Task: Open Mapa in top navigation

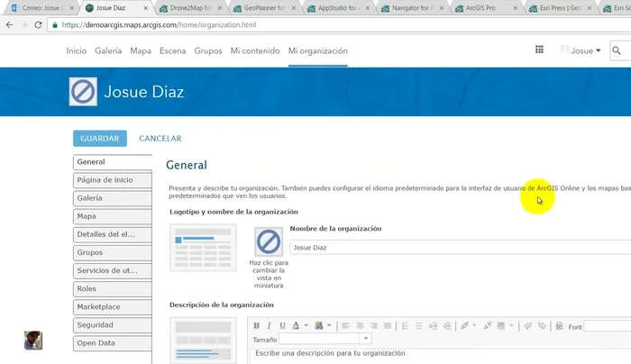Action: pyautogui.click(x=141, y=50)
